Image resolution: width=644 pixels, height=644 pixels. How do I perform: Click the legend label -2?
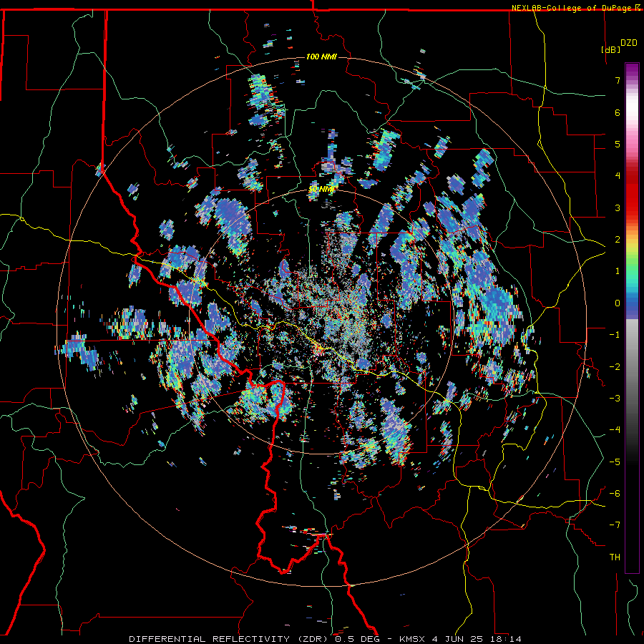[615, 367]
